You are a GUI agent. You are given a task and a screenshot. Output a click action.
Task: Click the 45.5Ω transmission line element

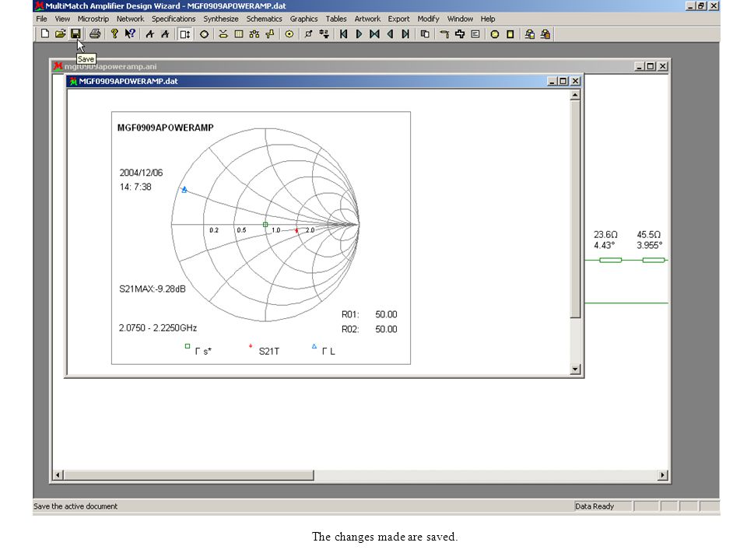pos(653,260)
